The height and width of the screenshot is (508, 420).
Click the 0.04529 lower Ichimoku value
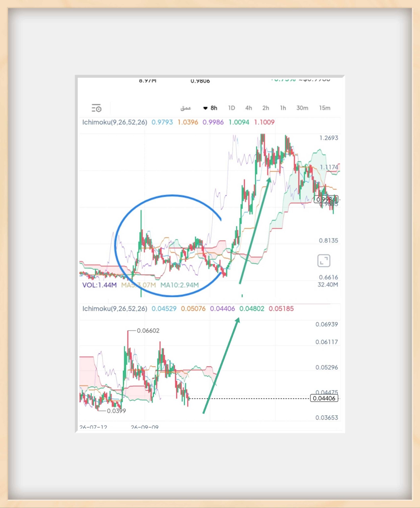[x=164, y=309]
